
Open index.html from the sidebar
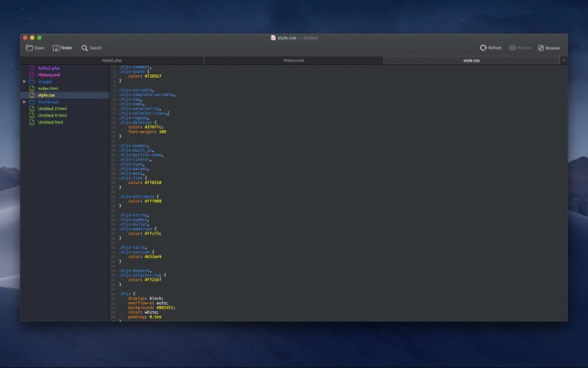pyautogui.click(x=48, y=88)
